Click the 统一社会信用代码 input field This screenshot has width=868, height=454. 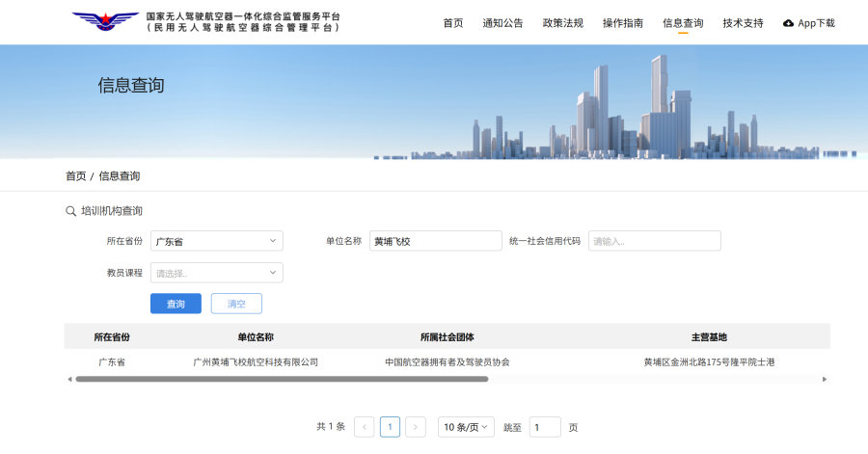coord(654,241)
